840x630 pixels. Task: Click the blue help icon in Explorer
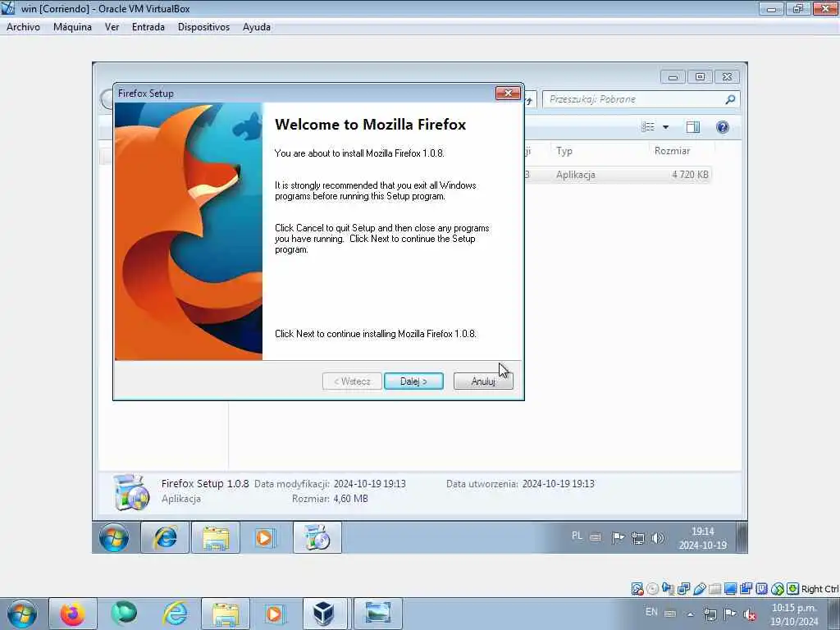point(722,127)
